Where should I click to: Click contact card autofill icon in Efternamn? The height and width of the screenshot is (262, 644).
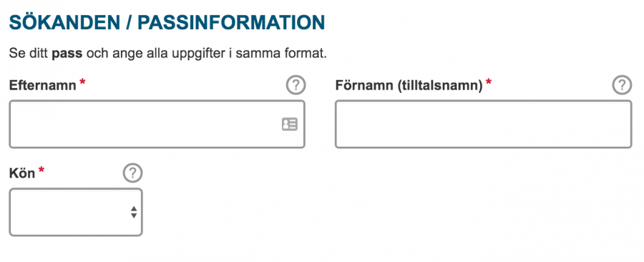click(x=290, y=124)
